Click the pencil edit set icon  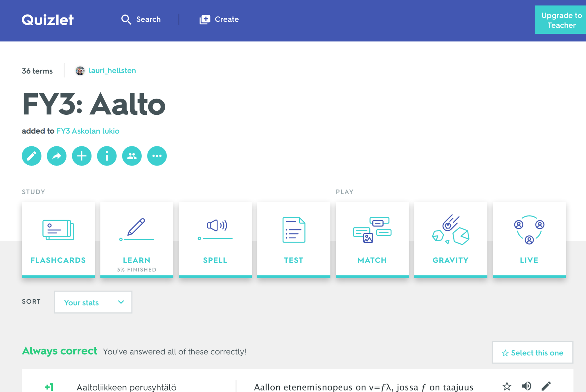tap(32, 156)
